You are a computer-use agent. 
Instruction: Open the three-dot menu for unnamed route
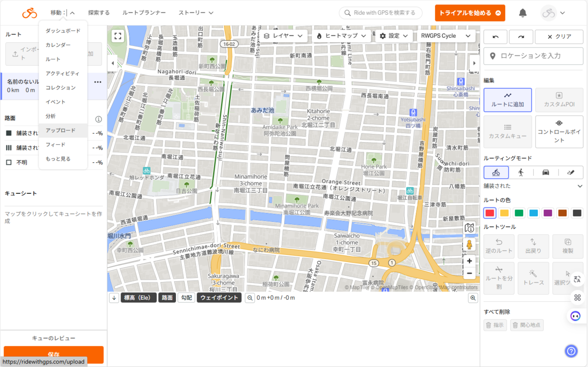point(98,82)
